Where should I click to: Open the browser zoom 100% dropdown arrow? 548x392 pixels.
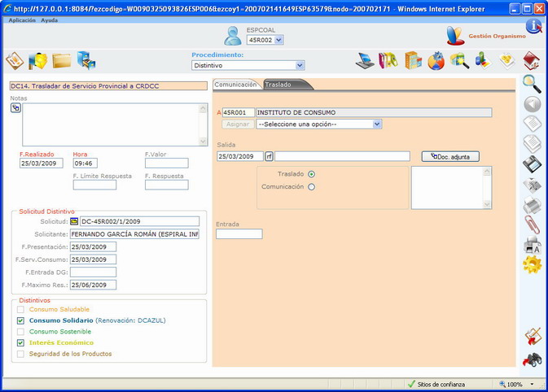(x=532, y=385)
